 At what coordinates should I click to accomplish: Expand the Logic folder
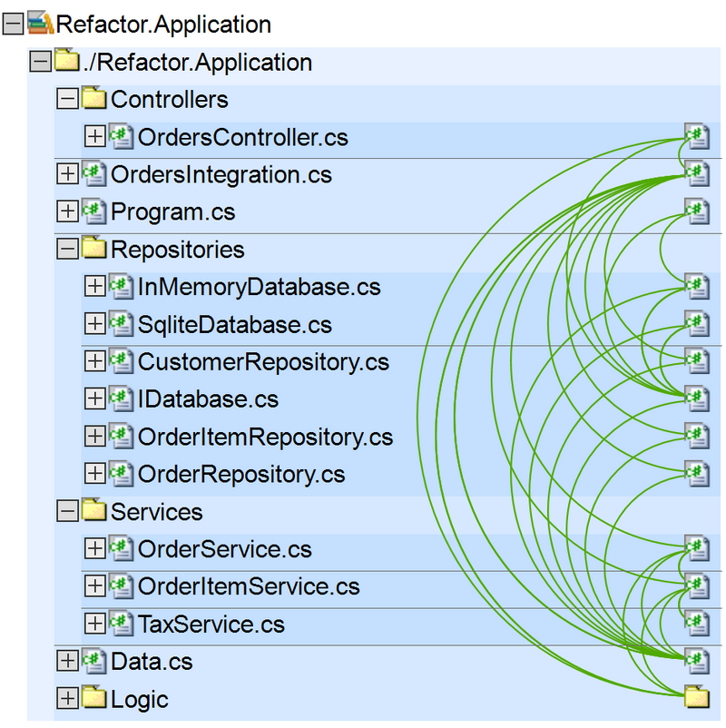click(x=67, y=698)
